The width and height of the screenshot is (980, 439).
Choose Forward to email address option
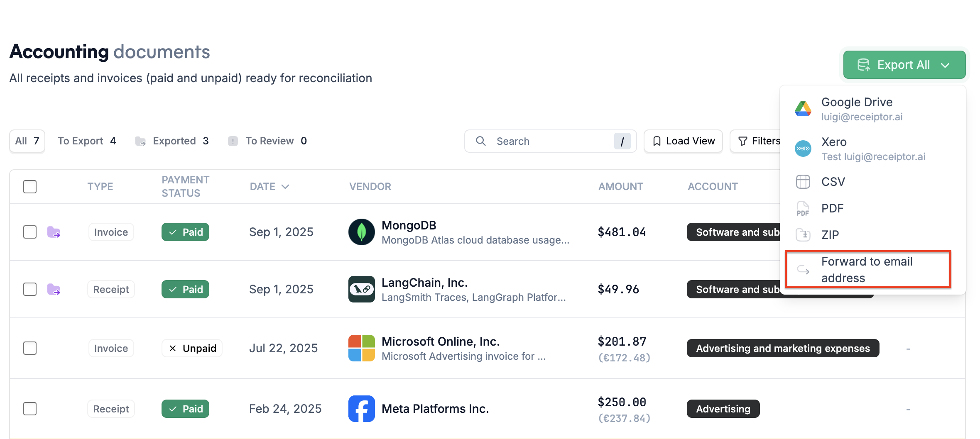pyautogui.click(x=867, y=270)
